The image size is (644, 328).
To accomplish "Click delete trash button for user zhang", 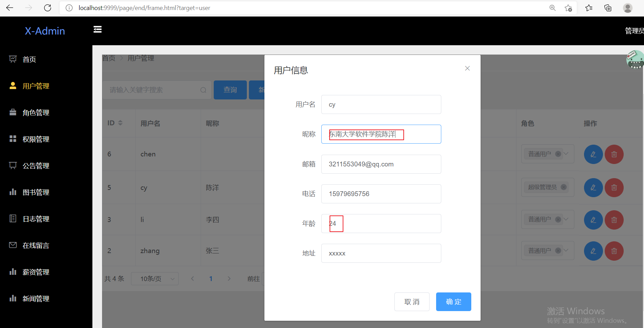I will [614, 251].
